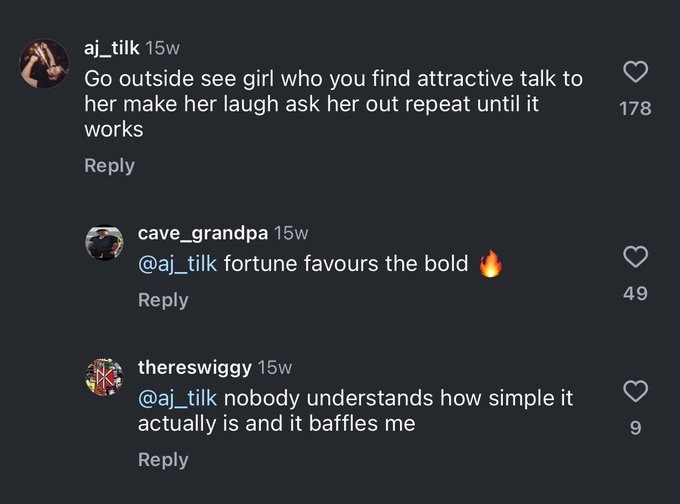Image resolution: width=680 pixels, height=504 pixels.
Task: Click @aj_tilk mention in cave_grandpa's reply
Action: click(177, 264)
